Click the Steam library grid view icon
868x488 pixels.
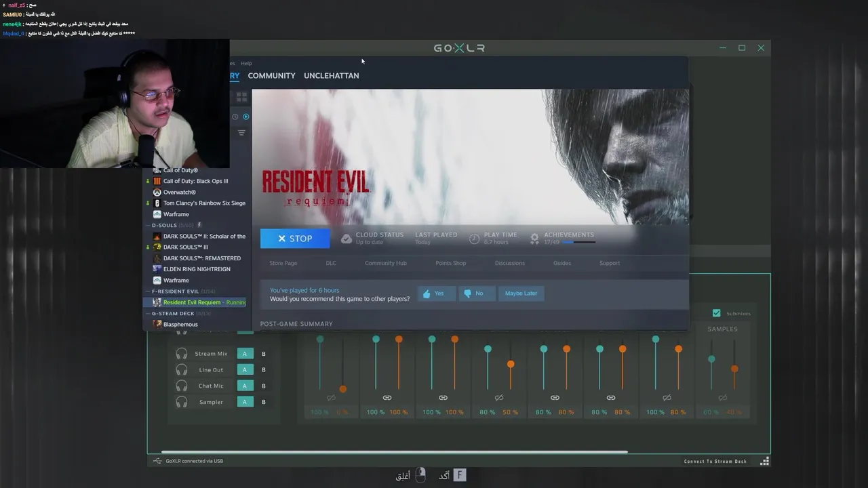click(x=241, y=98)
